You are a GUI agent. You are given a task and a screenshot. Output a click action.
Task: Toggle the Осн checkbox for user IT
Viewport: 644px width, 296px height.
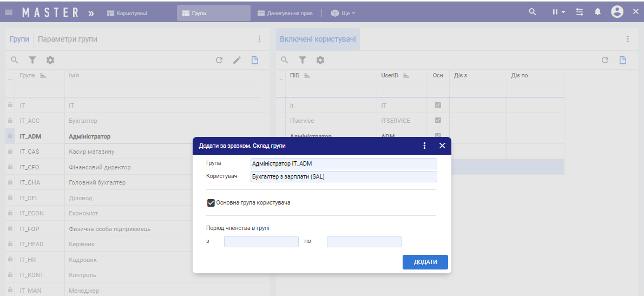[x=438, y=106]
